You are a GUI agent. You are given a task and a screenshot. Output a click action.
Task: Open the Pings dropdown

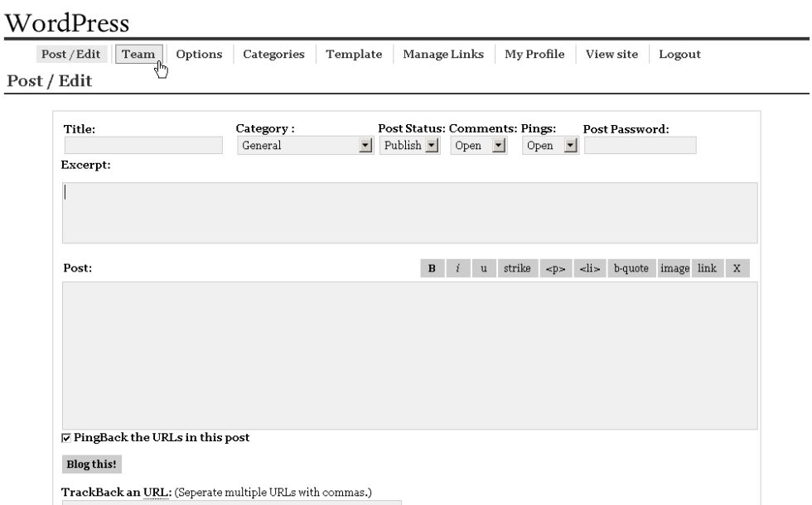571,145
